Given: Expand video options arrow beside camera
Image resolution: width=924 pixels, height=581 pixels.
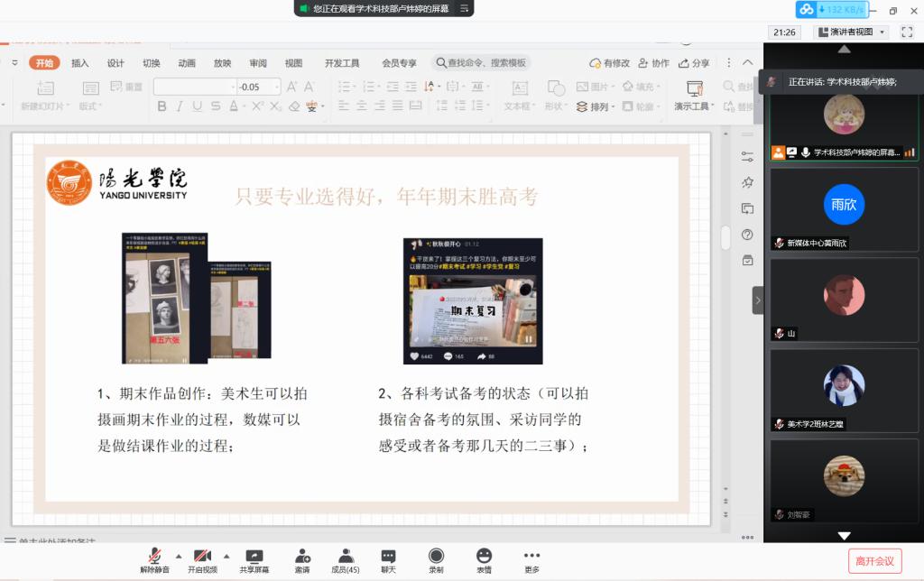Looking at the screenshot, I should (226, 556).
